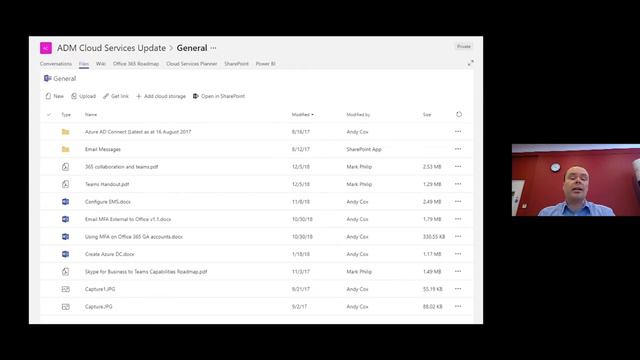The image size is (640, 360).
Task: Open more options for Create Azure DC.docx
Action: (458, 254)
